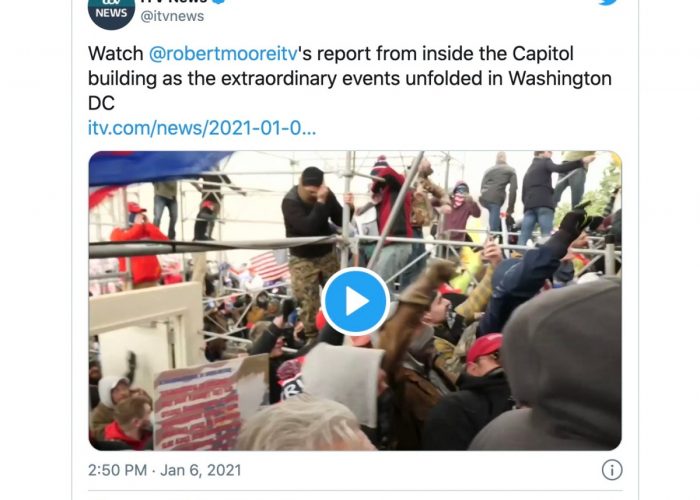Screen dimensions: 700x500
Task: Open the ITV News profile avatar
Action: pyautogui.click(x=111, y=12)
